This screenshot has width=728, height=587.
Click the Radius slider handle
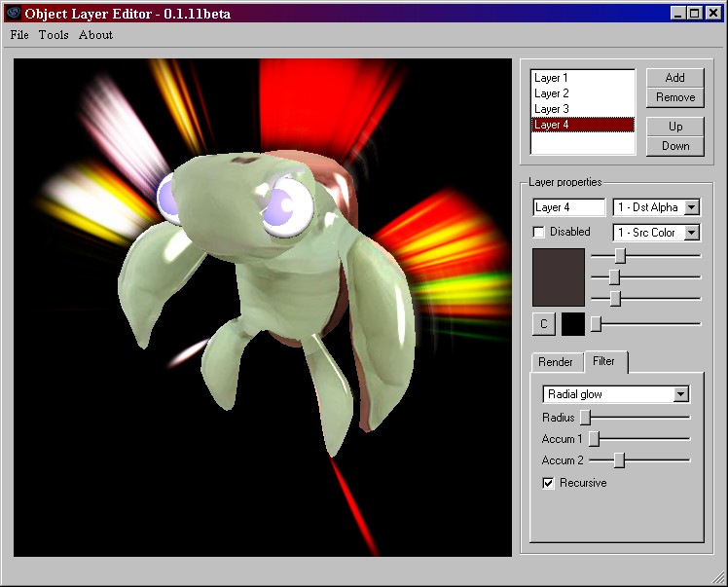(x=586, y=418)
